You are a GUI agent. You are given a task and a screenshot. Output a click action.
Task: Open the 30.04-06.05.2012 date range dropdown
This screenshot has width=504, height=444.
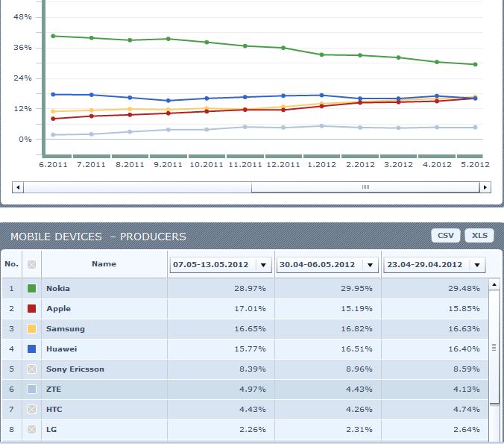[x=371, y=265]
